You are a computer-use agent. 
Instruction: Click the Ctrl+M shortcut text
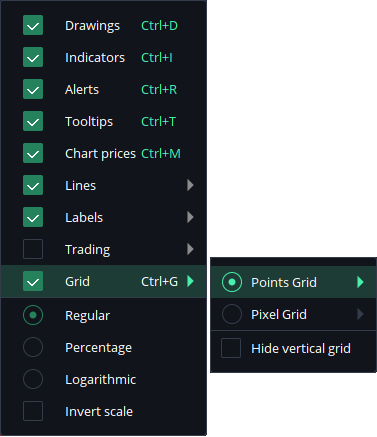pyautogui.click(x=161, y=154)
